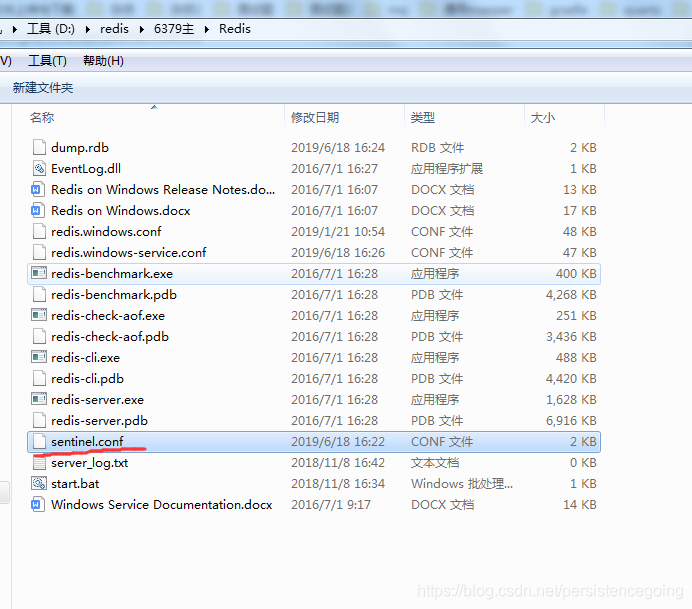692x609 pixels.
Task: Click the redis-cli.pdb file icon
Action: [x=39, y=378]
